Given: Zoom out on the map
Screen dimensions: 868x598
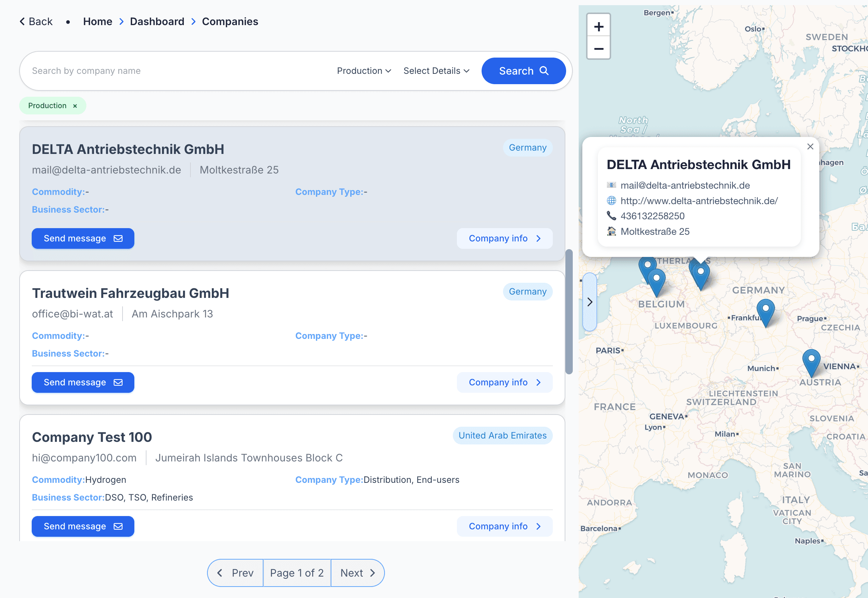Looking at the screenshot, I should [x=598, y=48].
